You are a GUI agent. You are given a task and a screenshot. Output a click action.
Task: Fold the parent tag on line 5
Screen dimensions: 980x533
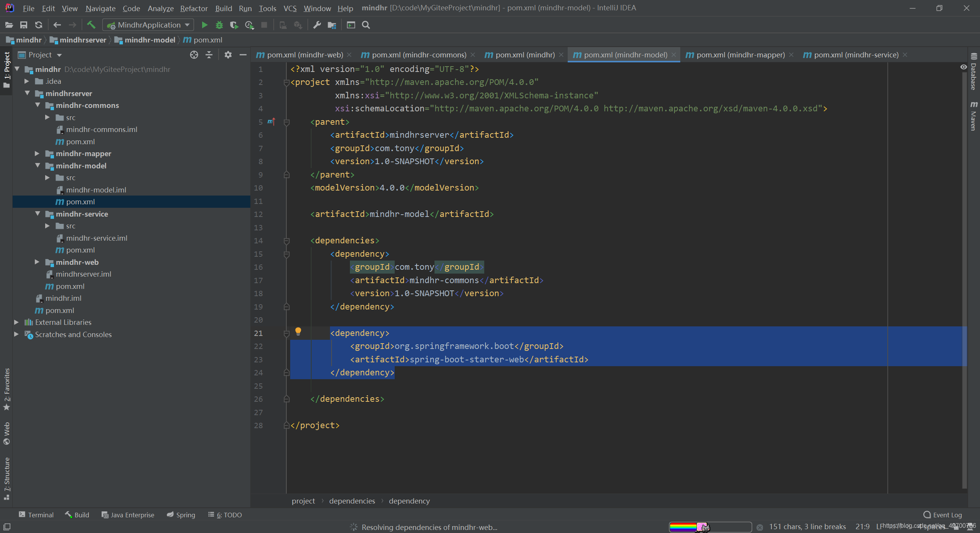tap(286, 122)
